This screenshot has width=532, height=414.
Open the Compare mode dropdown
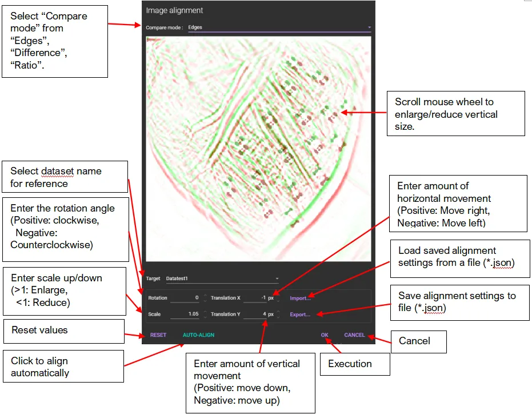274,27
